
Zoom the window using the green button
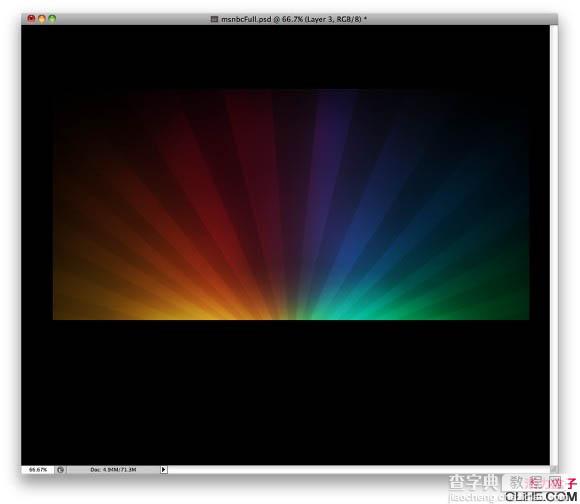(52, 18)
